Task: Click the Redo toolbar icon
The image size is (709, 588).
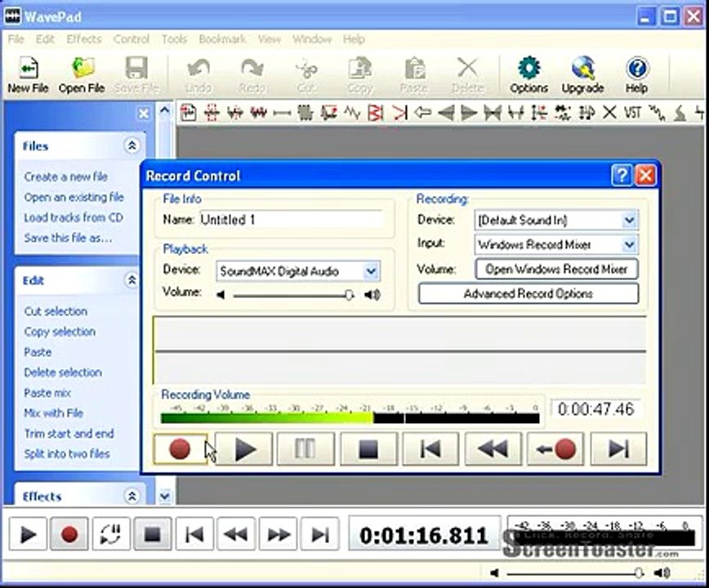Action: (252, 74)
